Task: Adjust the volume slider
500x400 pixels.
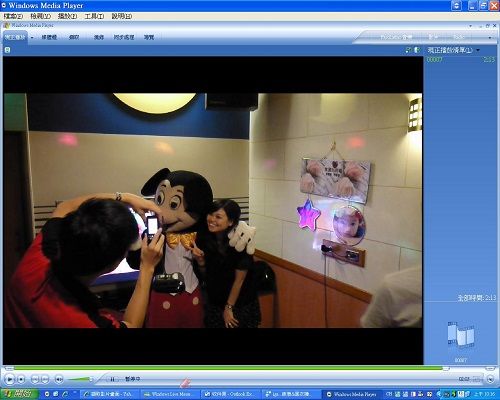Action: click(80, 379)
